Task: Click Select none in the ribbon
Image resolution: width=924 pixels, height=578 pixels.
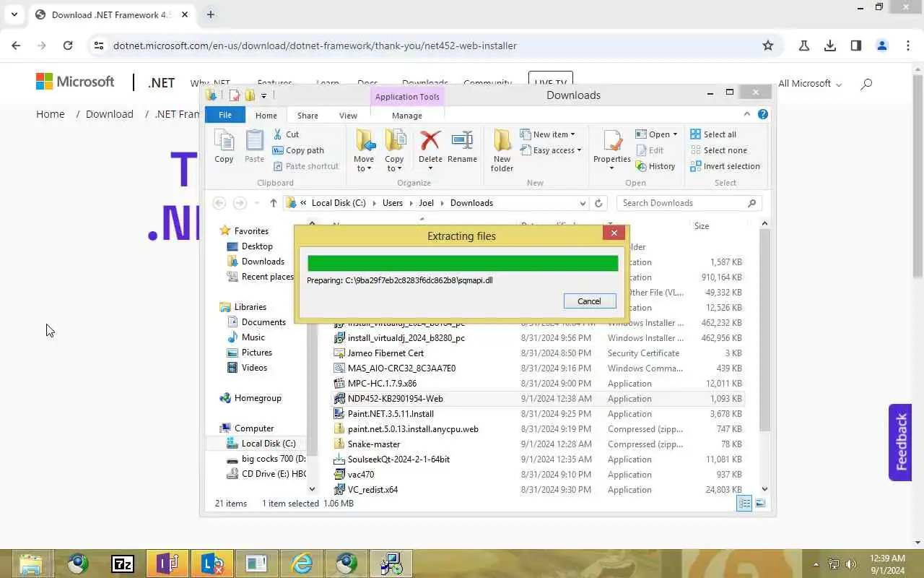Action: tap(718, 150)
